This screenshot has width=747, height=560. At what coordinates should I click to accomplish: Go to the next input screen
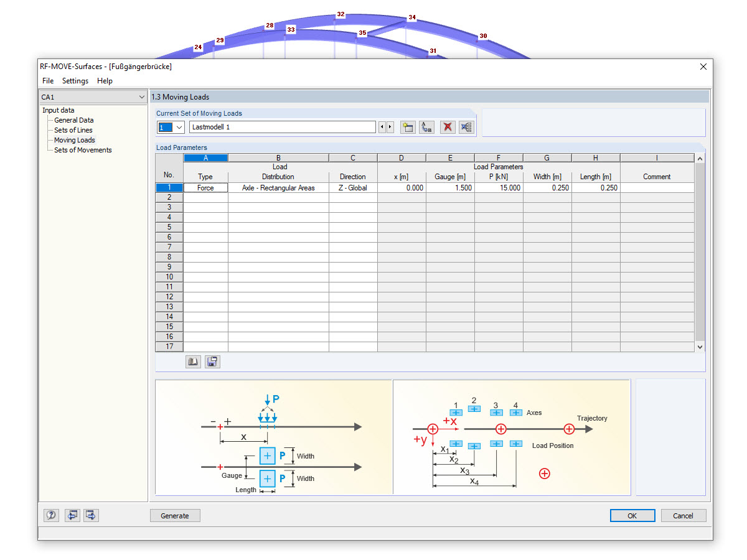(90, 515)
